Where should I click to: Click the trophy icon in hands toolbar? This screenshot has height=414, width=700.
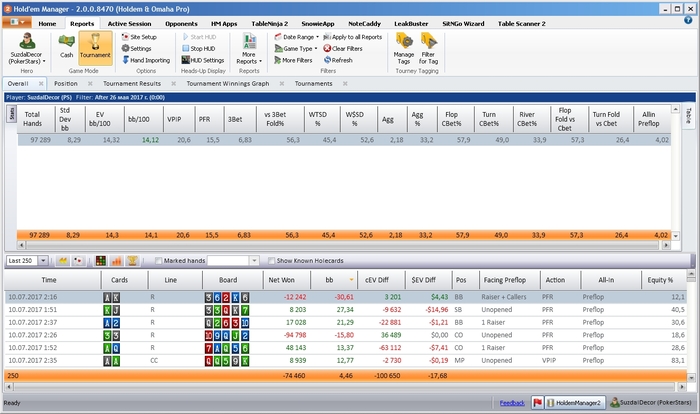(132, 261)
